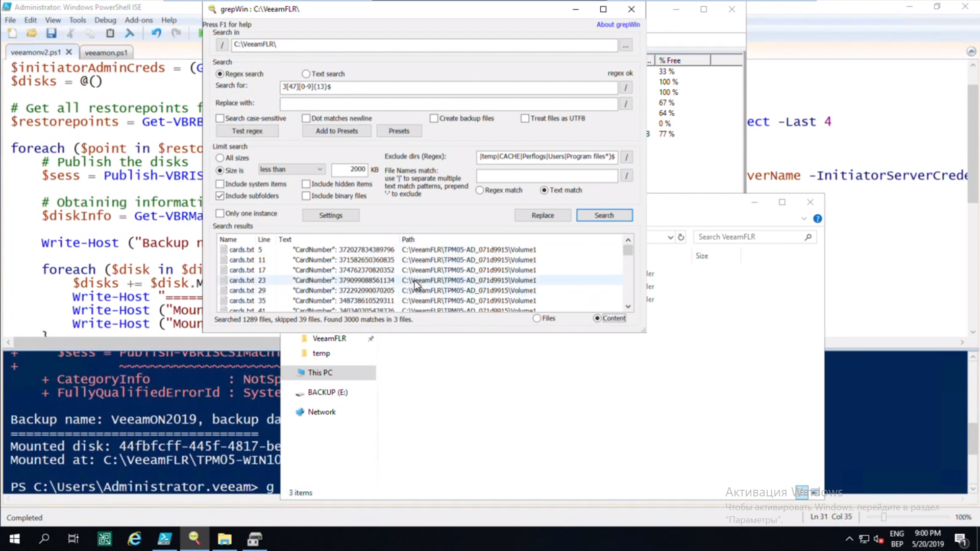Open the Debug menu in PowerShell ISE
Viewport: 980px width, 551px height.
(105, 20)
